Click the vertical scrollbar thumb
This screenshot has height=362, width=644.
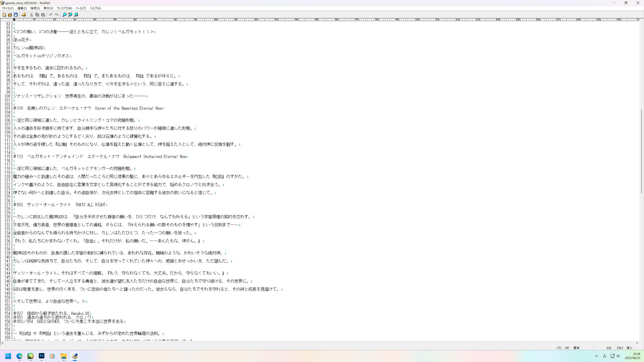point(641,151)
